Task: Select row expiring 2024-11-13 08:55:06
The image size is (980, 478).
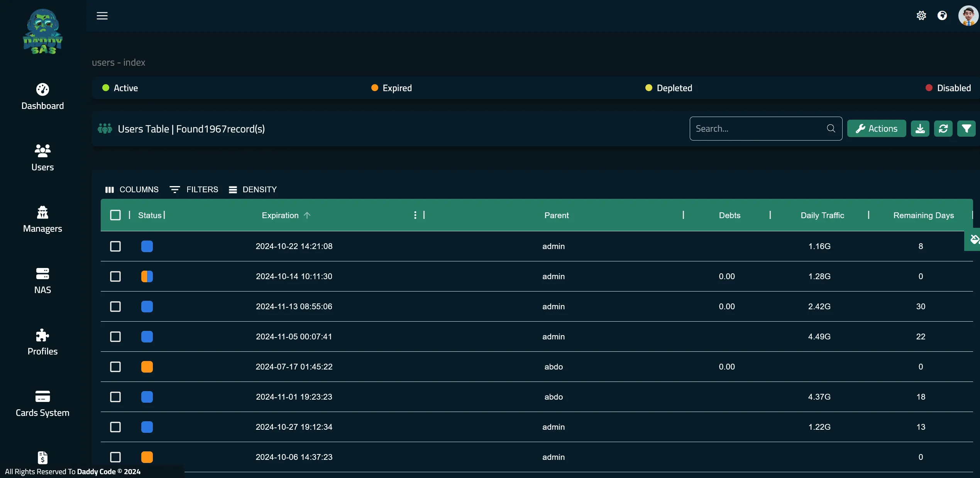Action: [x=115, y=307]
